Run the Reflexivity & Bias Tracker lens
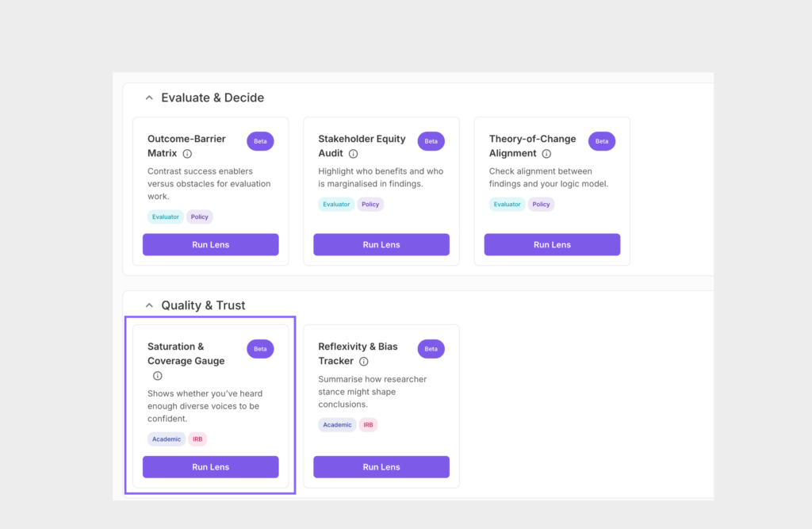The height and width of the screenshot is (529, 812). pyautogui.click(x=381, y=467)
